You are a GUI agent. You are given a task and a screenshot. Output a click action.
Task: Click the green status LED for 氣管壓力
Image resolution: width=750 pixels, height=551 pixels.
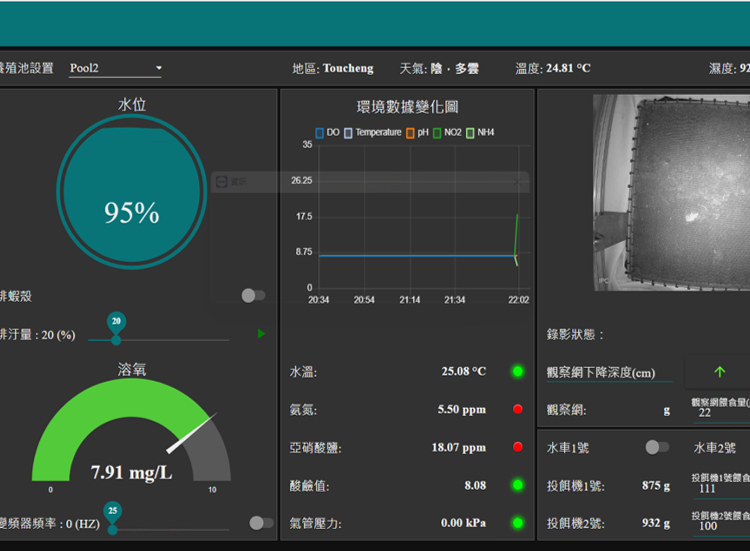click(518, 522)
